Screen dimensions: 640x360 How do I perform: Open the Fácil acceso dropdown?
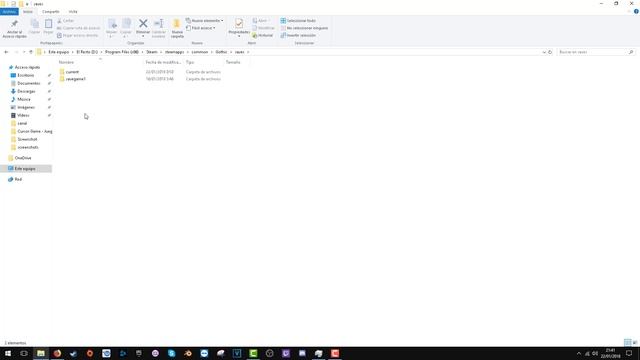pyautogui.click(x=200, y=28)
